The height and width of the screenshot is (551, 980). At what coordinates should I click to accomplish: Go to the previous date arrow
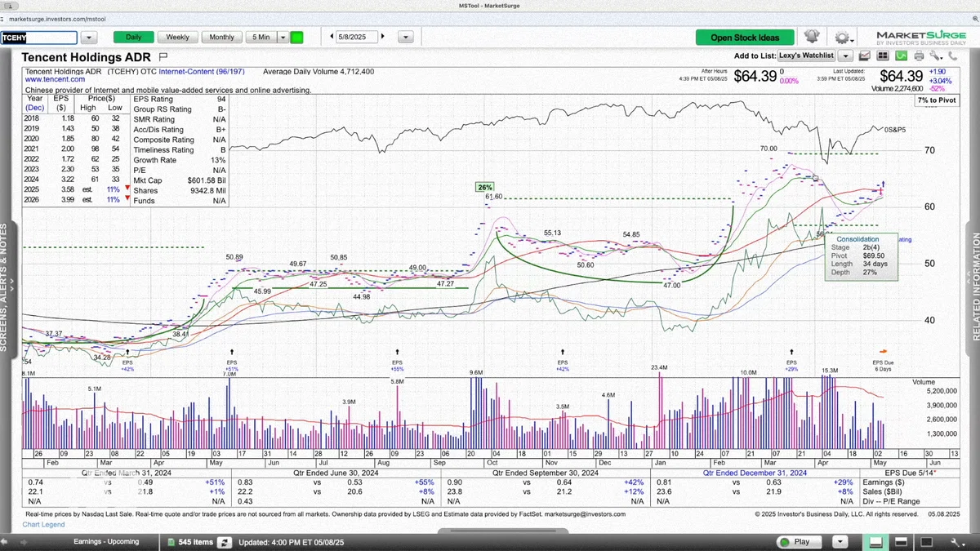point(332,37)
